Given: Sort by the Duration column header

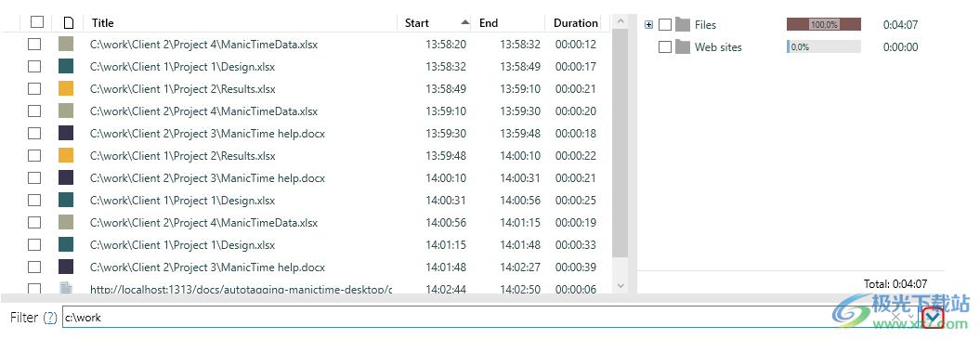Looking at the screenshot, I should [x=575, y=23].
